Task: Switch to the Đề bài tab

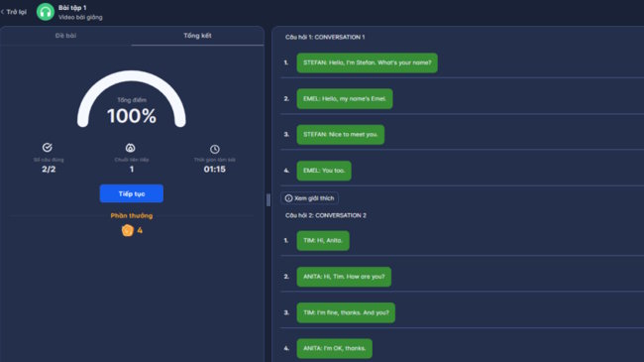Action: (65, 36)
